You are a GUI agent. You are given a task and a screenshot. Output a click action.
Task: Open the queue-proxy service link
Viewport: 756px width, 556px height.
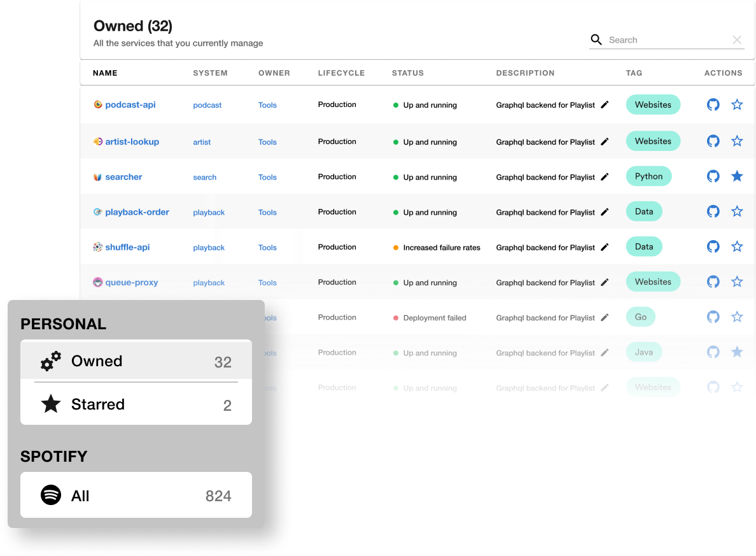pyautogui.click(x=131, y=282)
